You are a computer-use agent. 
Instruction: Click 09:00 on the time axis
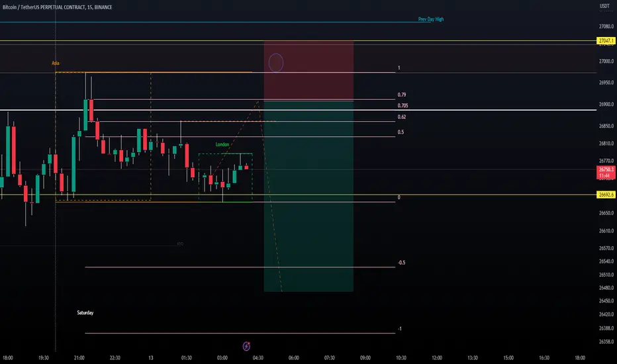pyautogui.click(x=365, y=357)
